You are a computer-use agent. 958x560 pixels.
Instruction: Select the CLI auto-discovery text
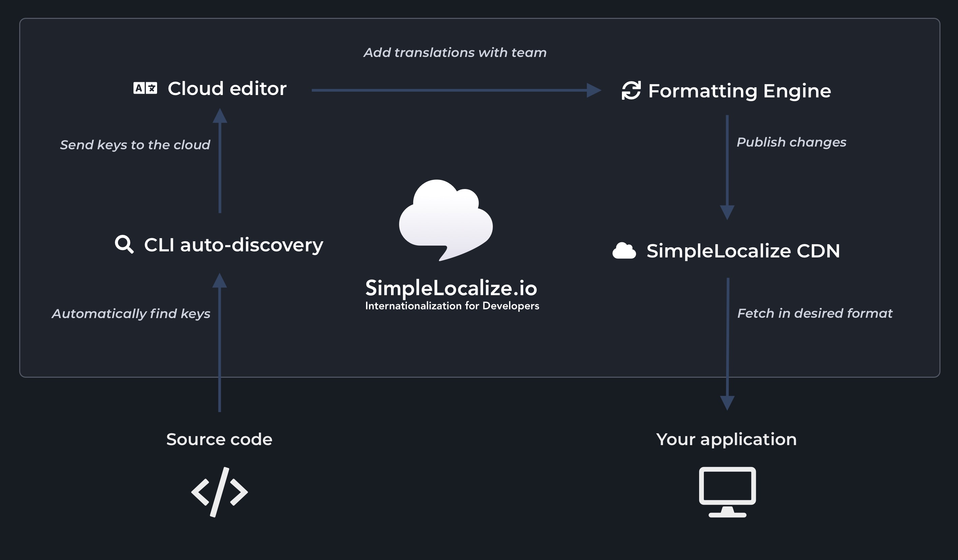(233, 245)
